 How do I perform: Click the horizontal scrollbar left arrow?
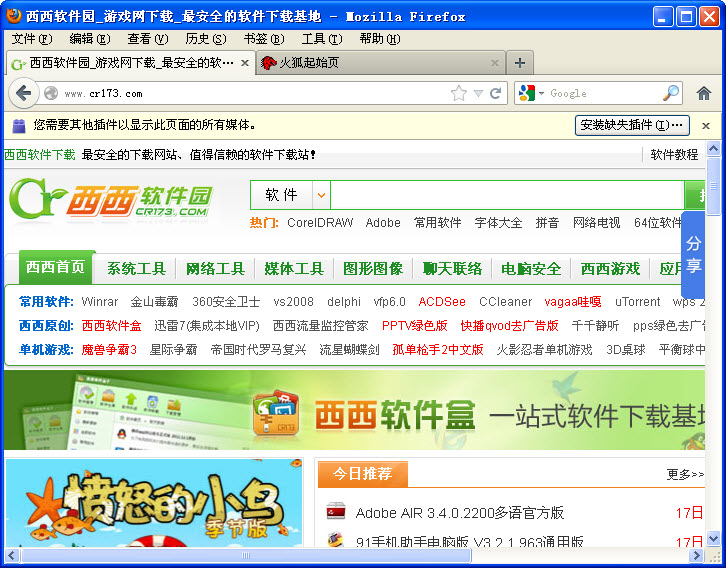click(x=12, y=556)
